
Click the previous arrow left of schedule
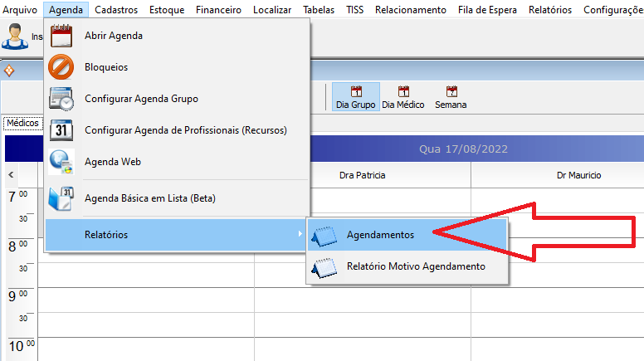(11, 175)
